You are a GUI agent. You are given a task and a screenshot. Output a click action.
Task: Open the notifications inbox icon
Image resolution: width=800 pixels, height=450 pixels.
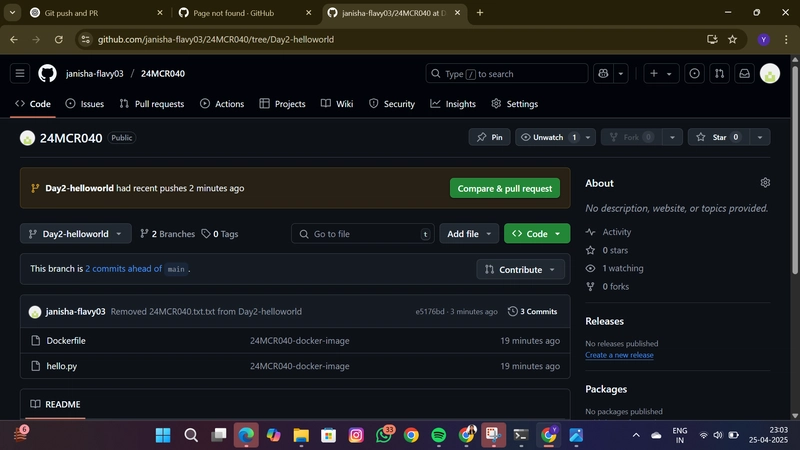point(744,73)
